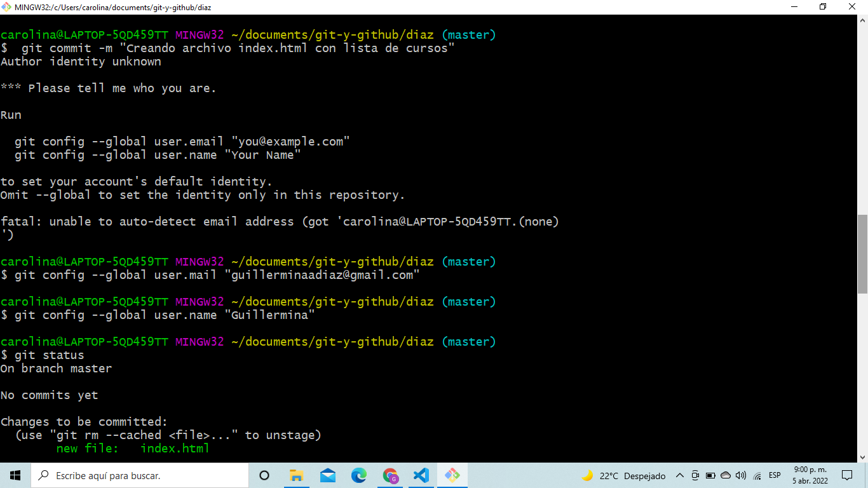Image resolution: width=868 pixels, height=488 pixels.
Task: Open the notification center icon
Action: coord(847,475)
